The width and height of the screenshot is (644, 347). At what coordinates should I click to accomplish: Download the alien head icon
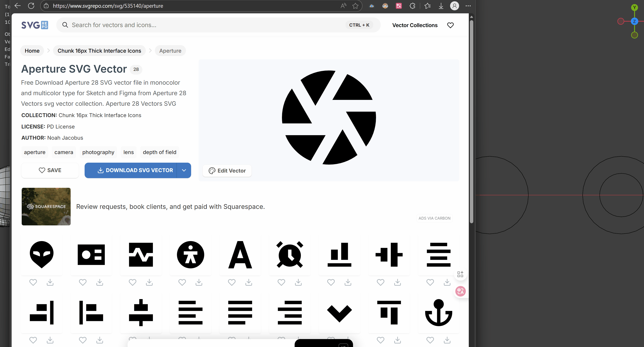(50, 282)
